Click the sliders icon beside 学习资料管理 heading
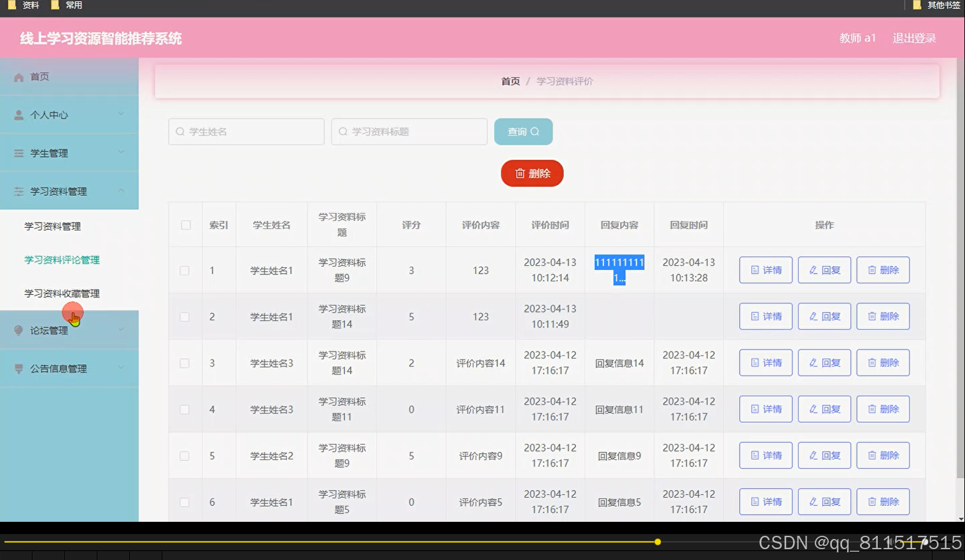This screenshot has width=965, height=560. [18, 192]
